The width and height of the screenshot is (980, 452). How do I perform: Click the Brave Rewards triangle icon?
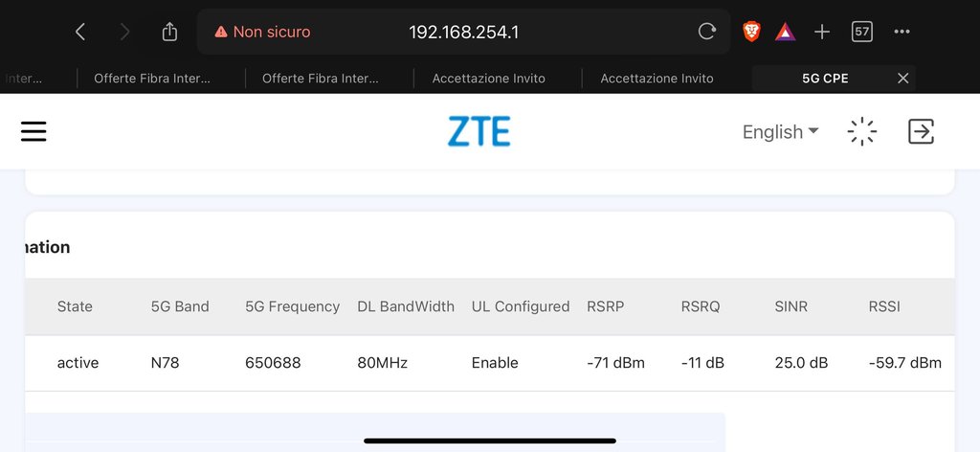(786, 32)
